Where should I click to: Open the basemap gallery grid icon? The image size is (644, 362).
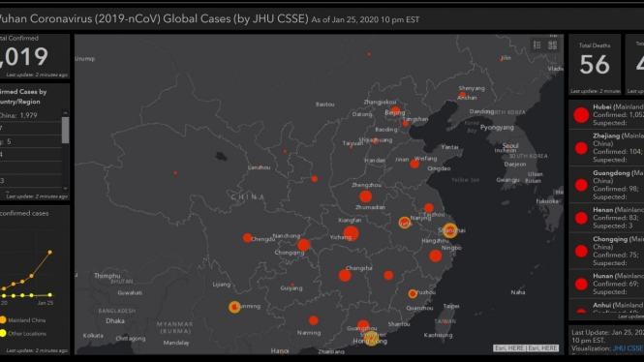pyautogui.click(x=552, y=45)
